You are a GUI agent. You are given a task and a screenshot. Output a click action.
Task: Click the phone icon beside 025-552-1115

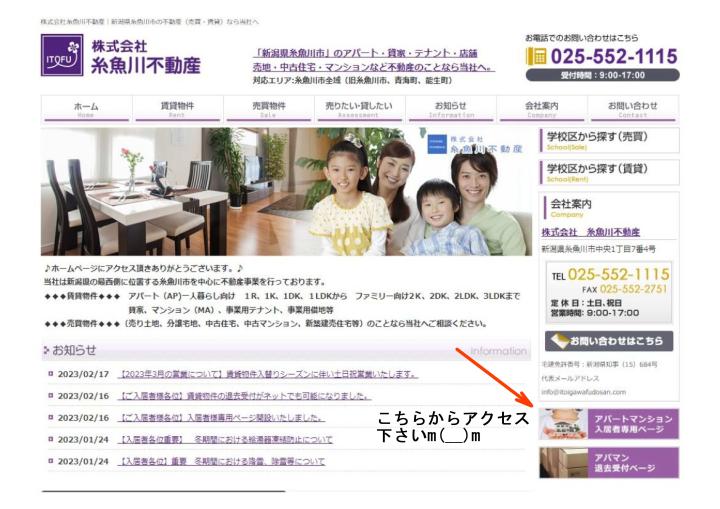[x=537, y=57]
